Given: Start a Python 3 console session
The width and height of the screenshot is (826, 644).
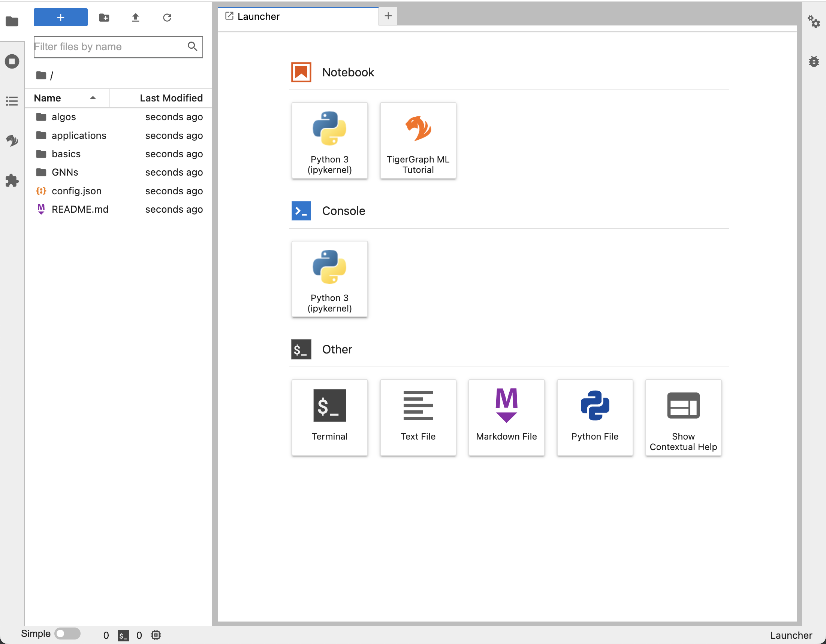Looking at the screenshot, I should tap(329, 279).
